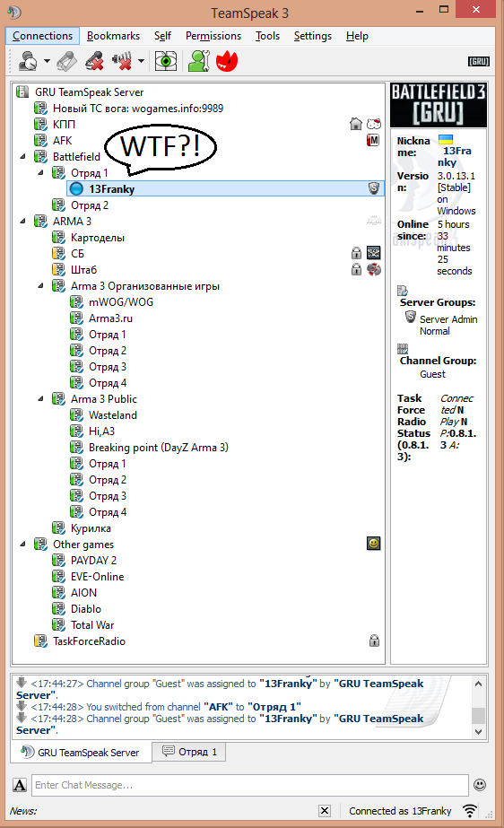504x828 pixels.
Task: Switch to the Отряд 1 chat tab
Action: pos(189,752)
